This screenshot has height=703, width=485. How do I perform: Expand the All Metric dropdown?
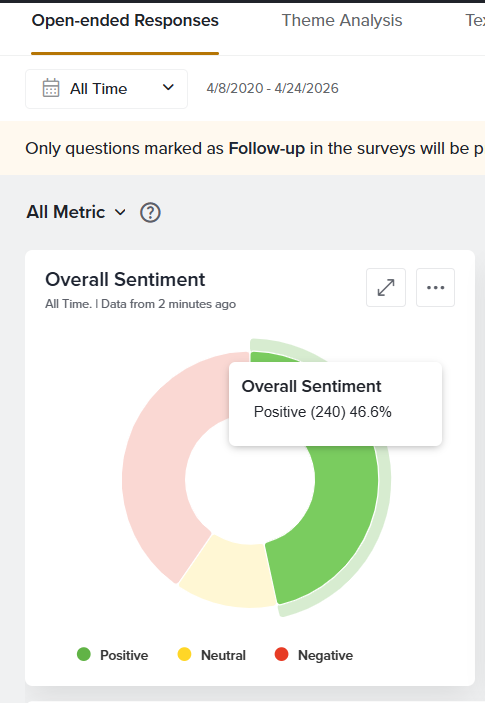pyautogui.click(x=76, y=212)
